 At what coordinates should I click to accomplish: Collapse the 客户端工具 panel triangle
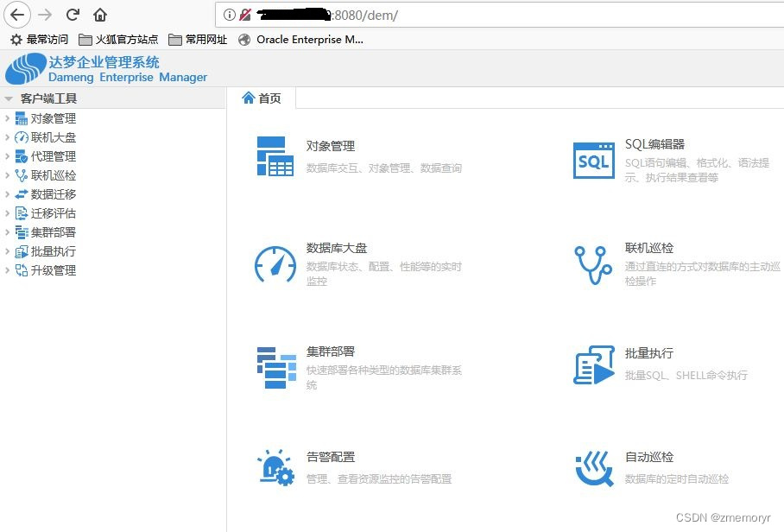(x=9, y=98)
